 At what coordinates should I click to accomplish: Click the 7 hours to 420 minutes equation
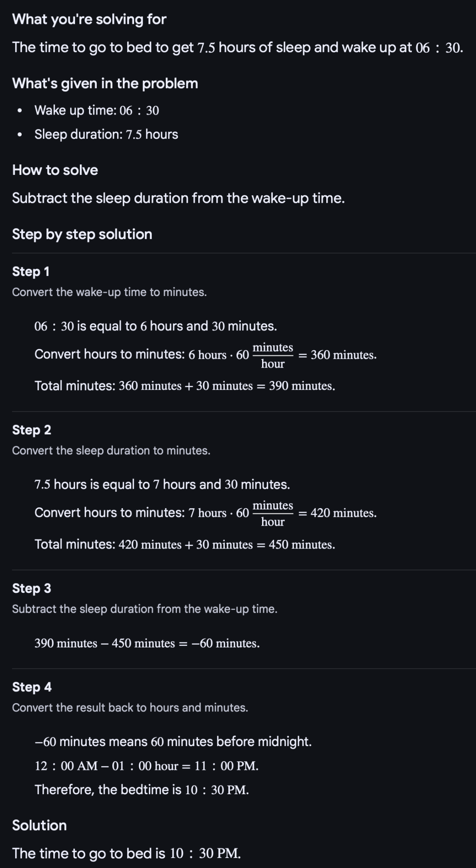pyautogui.click(x=206, y=513)
